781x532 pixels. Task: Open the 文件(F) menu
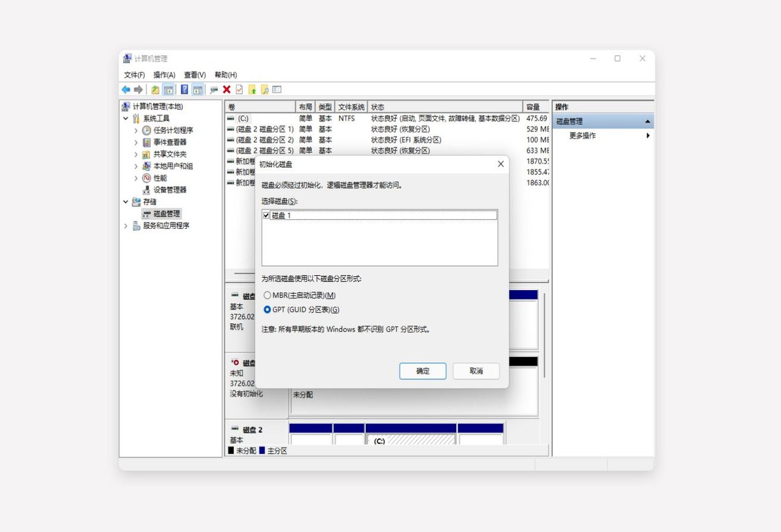(134, 75)
